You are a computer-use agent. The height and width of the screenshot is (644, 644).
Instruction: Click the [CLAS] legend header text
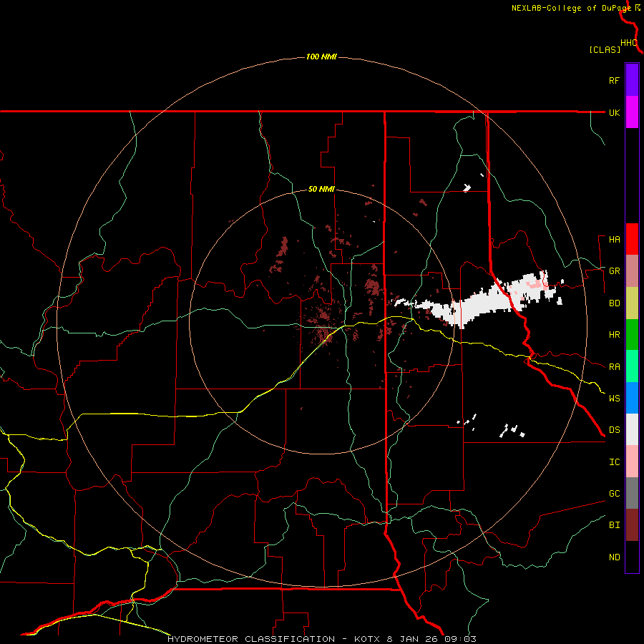(x=605, y=49)
